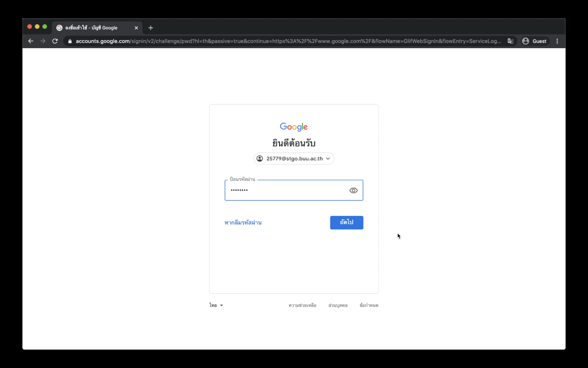Go back using browser back arrow

[x=31, y=41]
